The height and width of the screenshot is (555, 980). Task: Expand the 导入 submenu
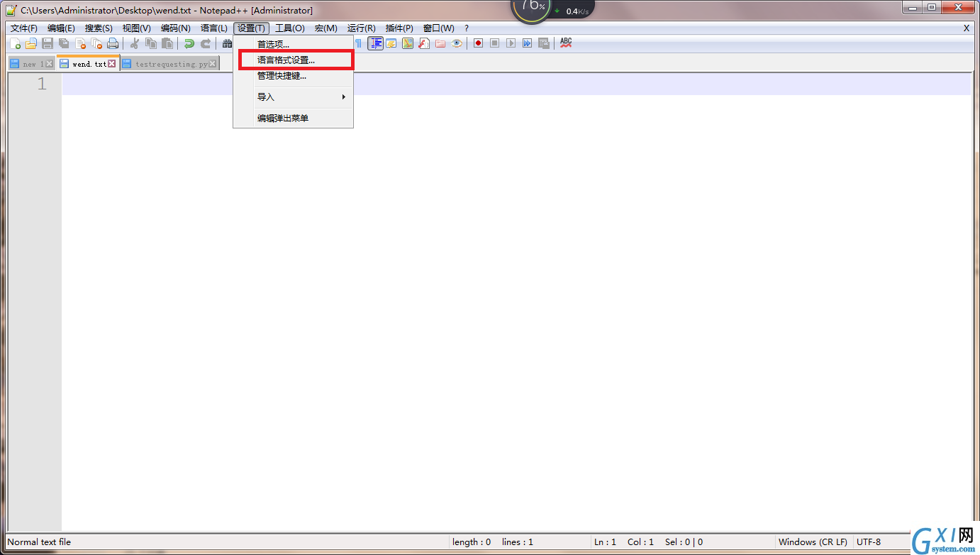click(293, 97)
